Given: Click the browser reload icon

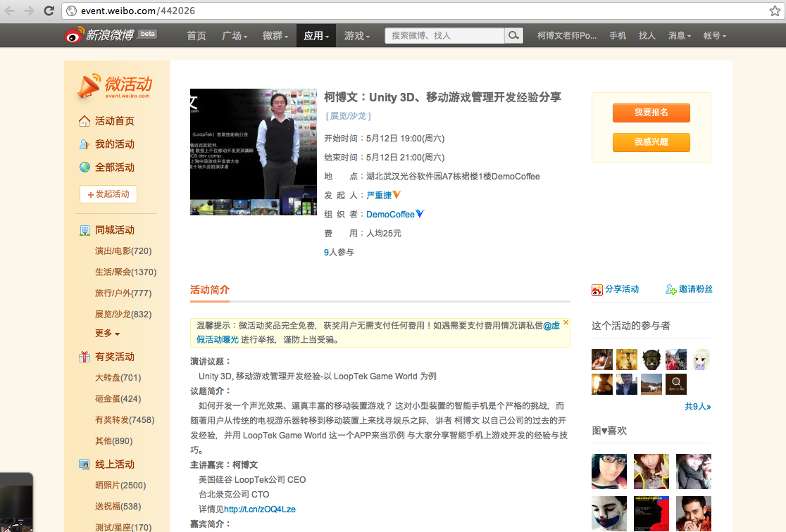Looking at the screenshot, I should (49, 11).
